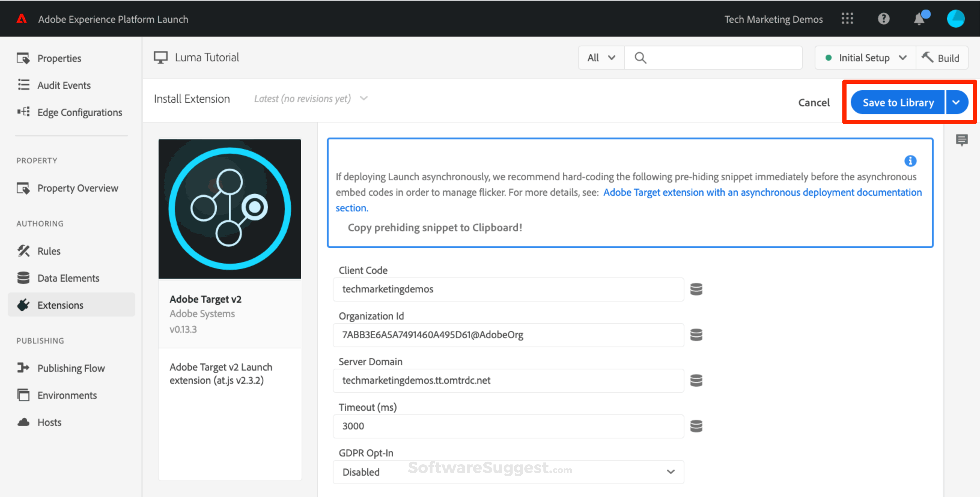
Task: Click the info icon in the pre-hiding banner
Action: pyautogui.click(x=911, y=161)
